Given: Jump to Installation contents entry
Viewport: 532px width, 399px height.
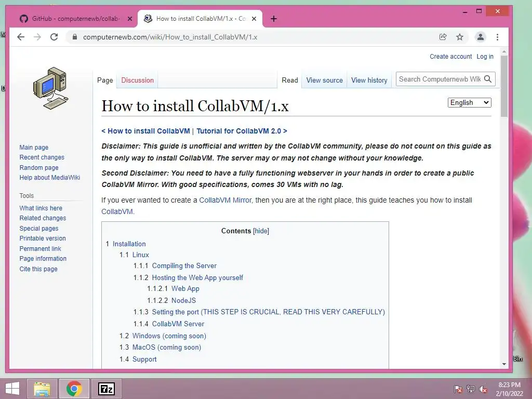Looking at the screenshot, I should point(129,244).
